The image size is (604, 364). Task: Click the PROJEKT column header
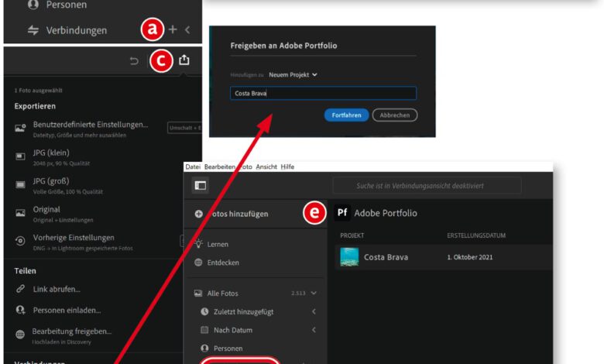tap(352, 235)
